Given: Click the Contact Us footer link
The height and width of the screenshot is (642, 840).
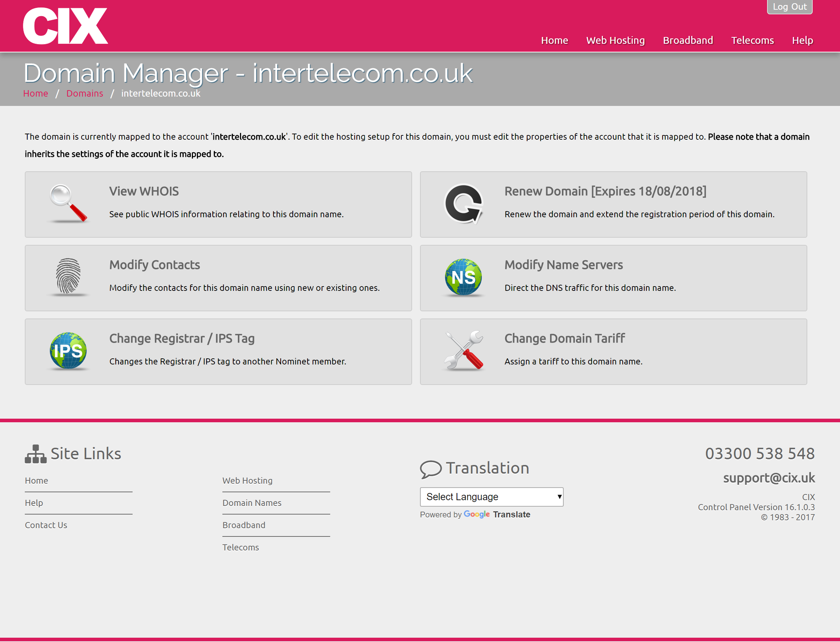Looking at the screenshot, I should tap(46, 525).
